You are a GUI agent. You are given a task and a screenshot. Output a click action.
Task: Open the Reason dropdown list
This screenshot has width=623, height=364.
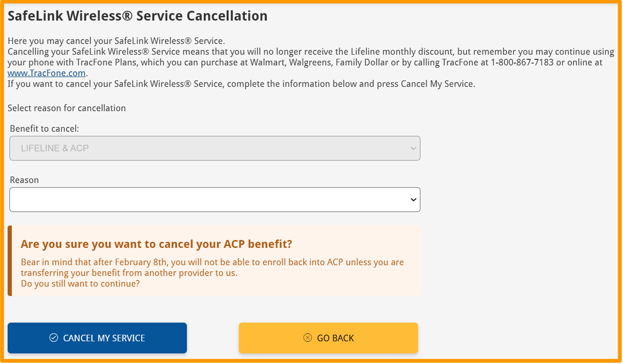[x=215, y=200]
